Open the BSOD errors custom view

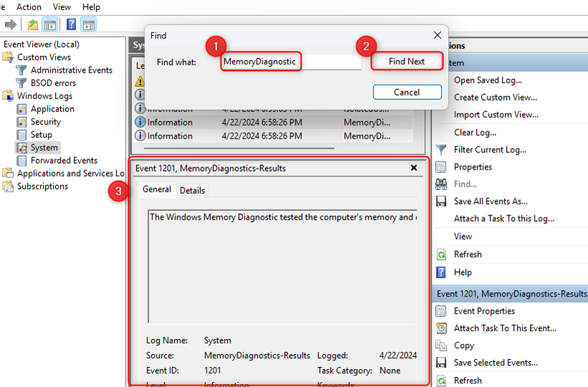53,83
